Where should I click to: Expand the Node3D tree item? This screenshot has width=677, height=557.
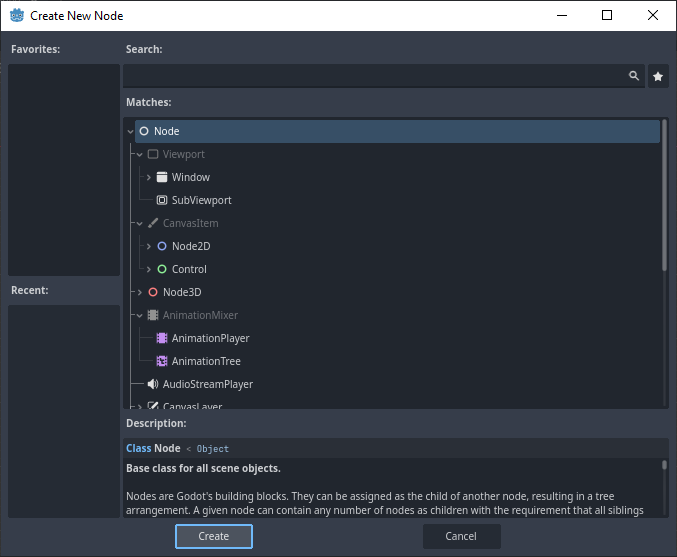[x=139, y=292]
